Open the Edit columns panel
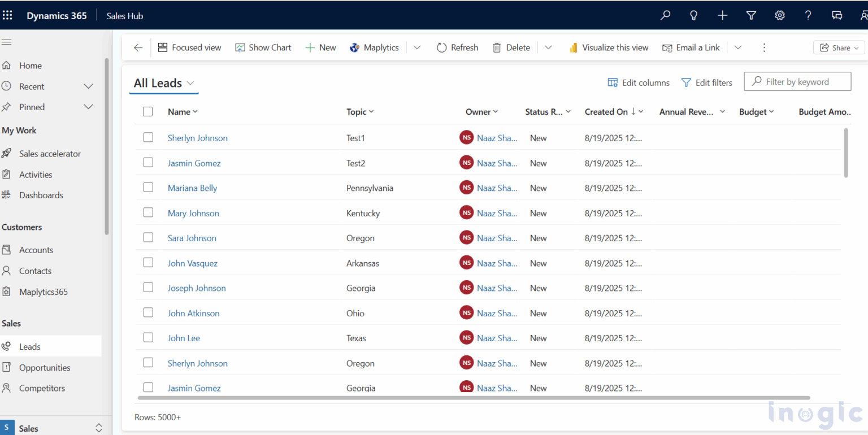Screen dimensions: 868x435 pos(638,82)
